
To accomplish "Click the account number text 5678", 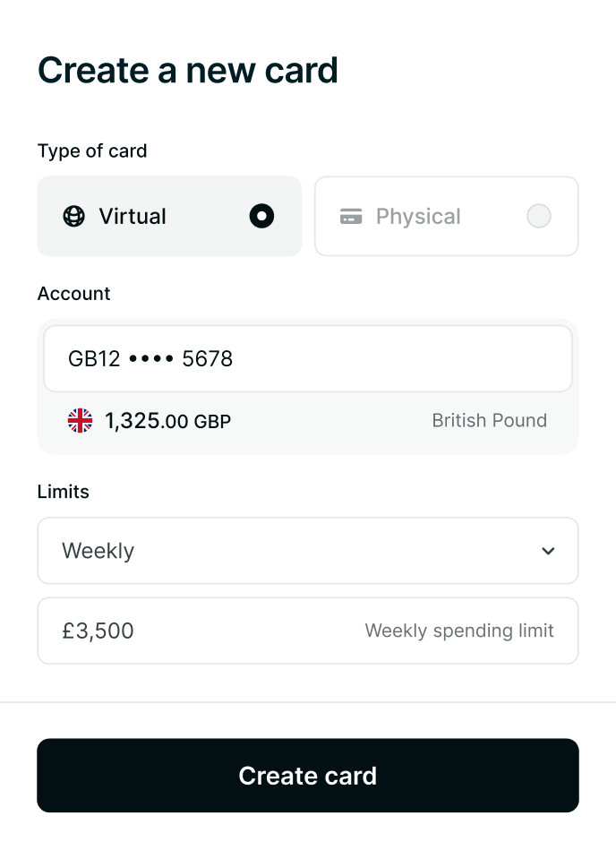I will click(x=207, y=359).
